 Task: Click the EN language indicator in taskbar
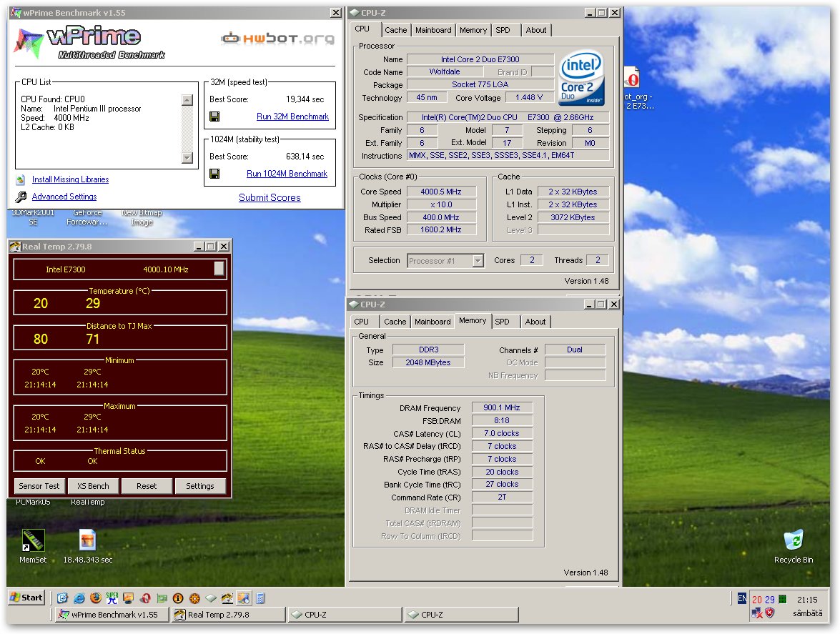(x=742, y=598)
